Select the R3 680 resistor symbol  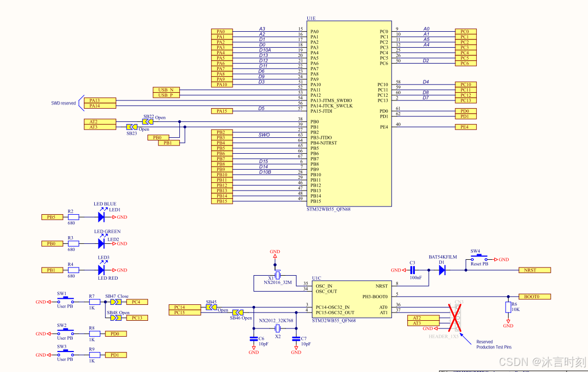coord(74,243)
